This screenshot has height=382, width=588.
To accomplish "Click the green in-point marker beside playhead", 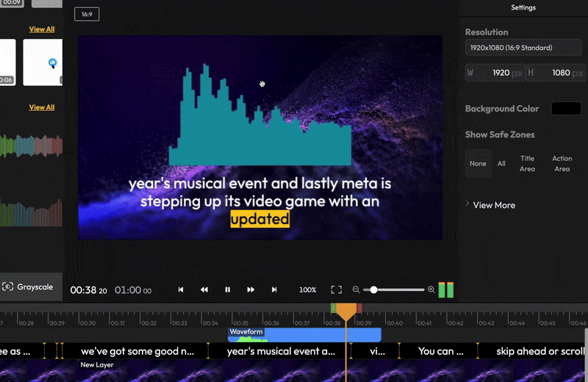I will [334, 308].
